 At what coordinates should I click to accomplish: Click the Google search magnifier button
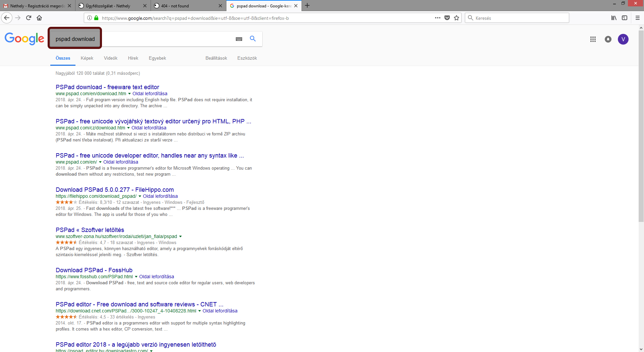(x=253, y=39)
